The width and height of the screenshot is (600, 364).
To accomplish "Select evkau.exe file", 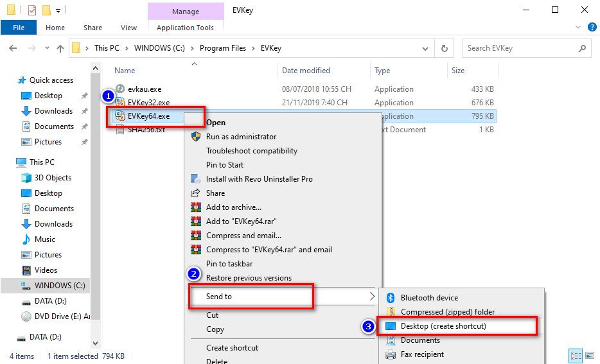I will click(145, 89).
